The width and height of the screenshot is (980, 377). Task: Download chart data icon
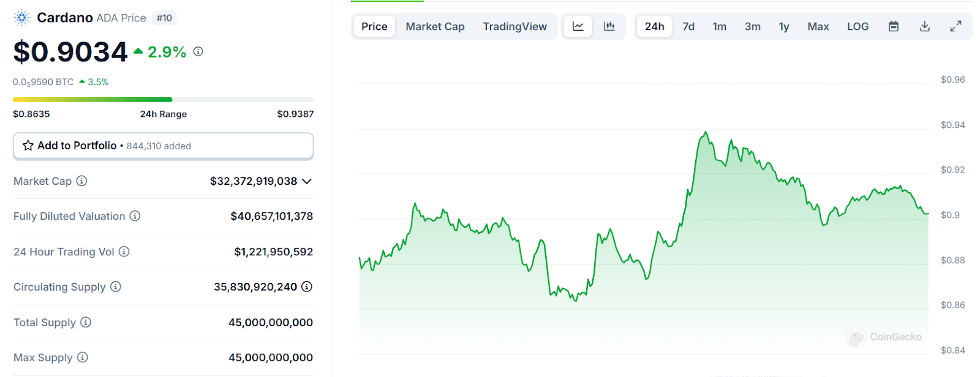tap(925, 26)
